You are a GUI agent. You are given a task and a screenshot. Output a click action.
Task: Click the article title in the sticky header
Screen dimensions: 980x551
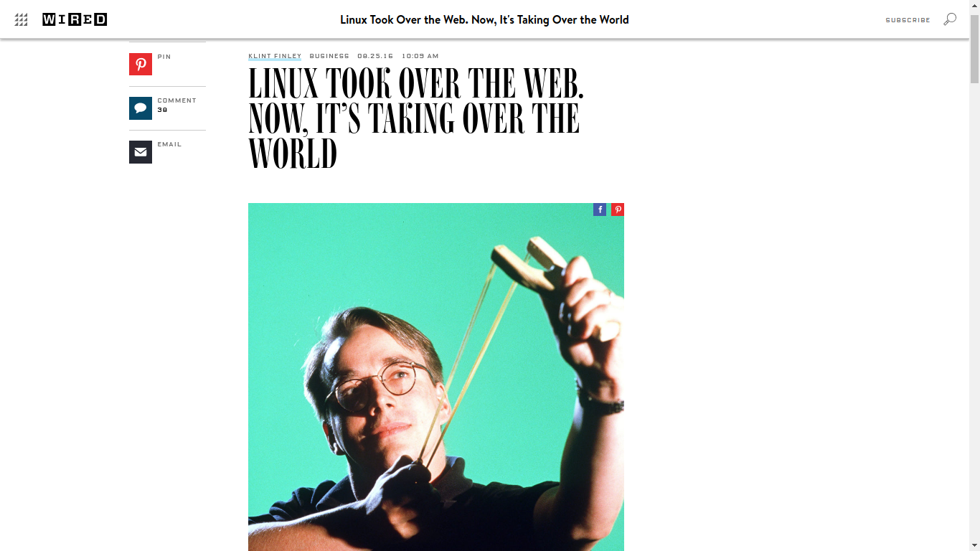tap(484, 19)
